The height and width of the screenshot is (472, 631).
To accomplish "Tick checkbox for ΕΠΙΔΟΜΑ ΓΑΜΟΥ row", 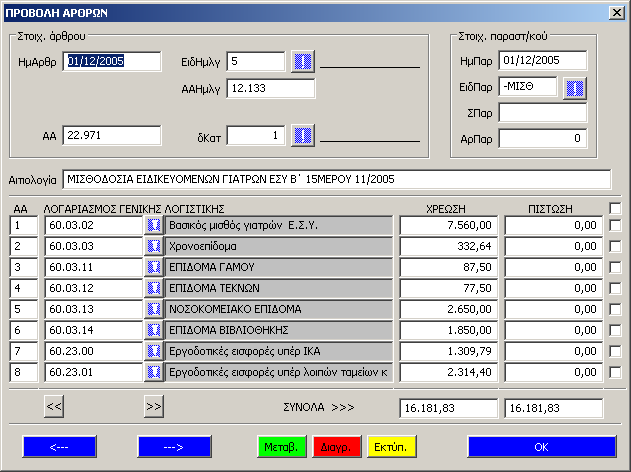I will [x=615, y=267].
